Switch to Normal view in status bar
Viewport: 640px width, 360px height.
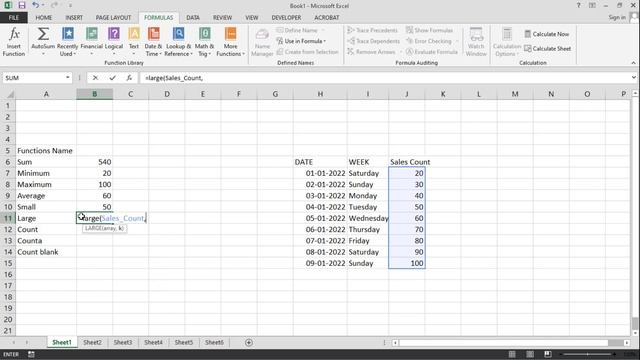point(512,354)
